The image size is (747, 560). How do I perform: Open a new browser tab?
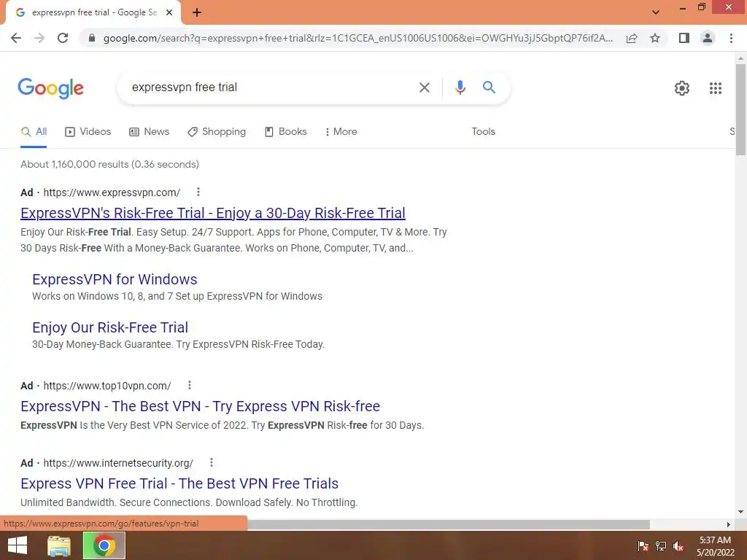point(197,13)
